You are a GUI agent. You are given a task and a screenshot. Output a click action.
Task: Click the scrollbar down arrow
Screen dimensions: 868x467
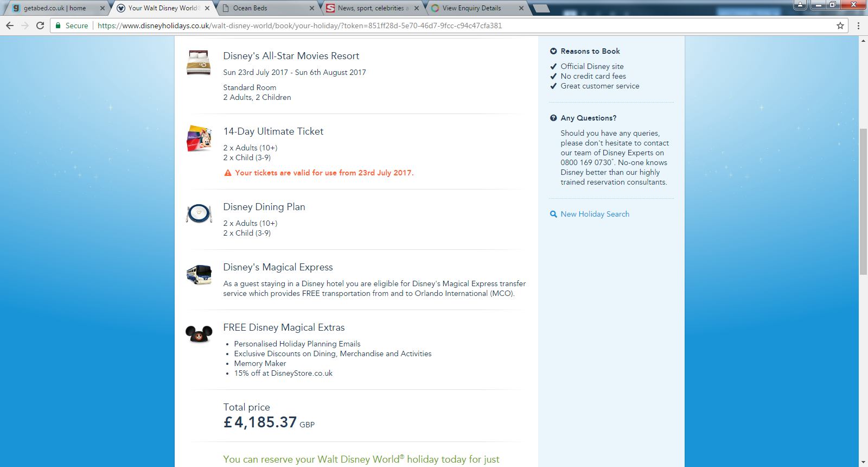863,463
